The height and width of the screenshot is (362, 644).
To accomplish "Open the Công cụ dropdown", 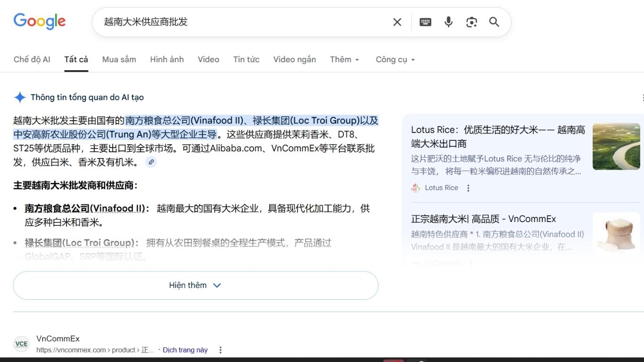I will coord(395,59).
